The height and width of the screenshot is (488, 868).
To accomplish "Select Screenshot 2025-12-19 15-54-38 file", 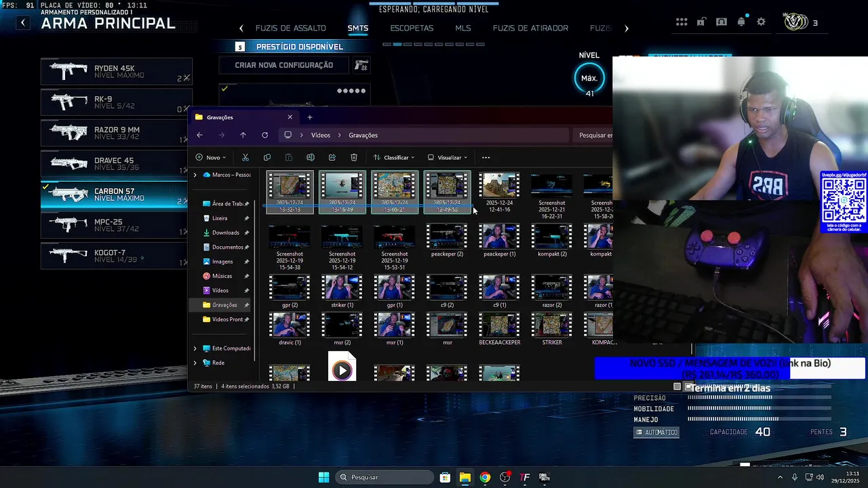I will 290,247.
